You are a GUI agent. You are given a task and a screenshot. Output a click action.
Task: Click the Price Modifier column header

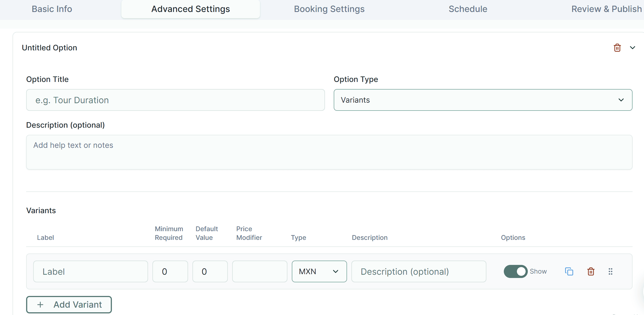249,233
